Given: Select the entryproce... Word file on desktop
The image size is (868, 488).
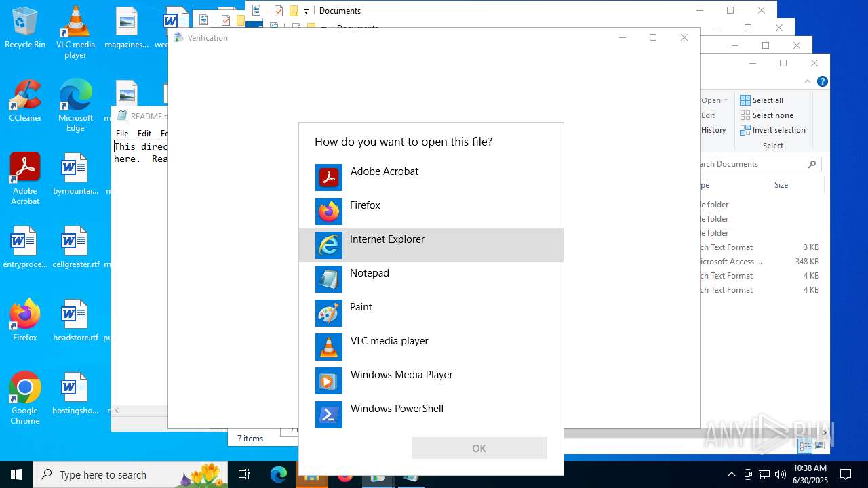Looking at the screenshot, I should pyautogui.click(x=25, y=247).
